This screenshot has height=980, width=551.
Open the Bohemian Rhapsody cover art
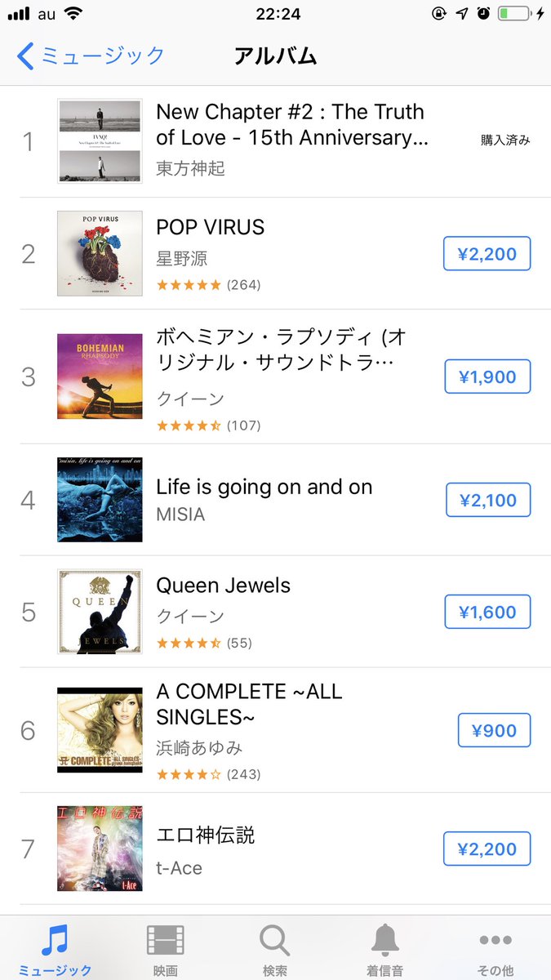pos(100,376)
